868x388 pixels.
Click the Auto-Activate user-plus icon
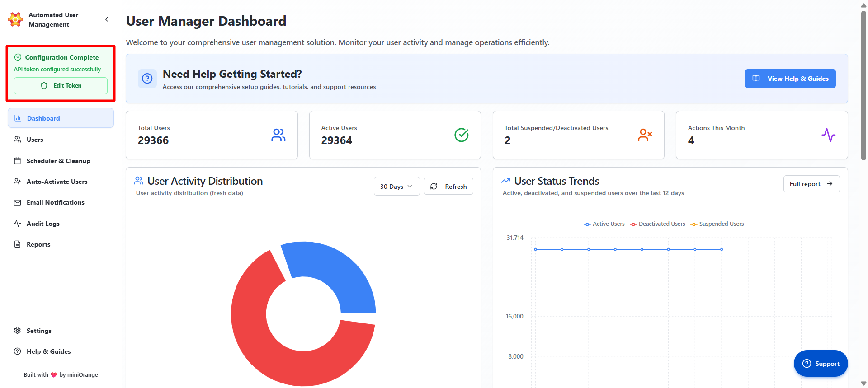point(18,182)
